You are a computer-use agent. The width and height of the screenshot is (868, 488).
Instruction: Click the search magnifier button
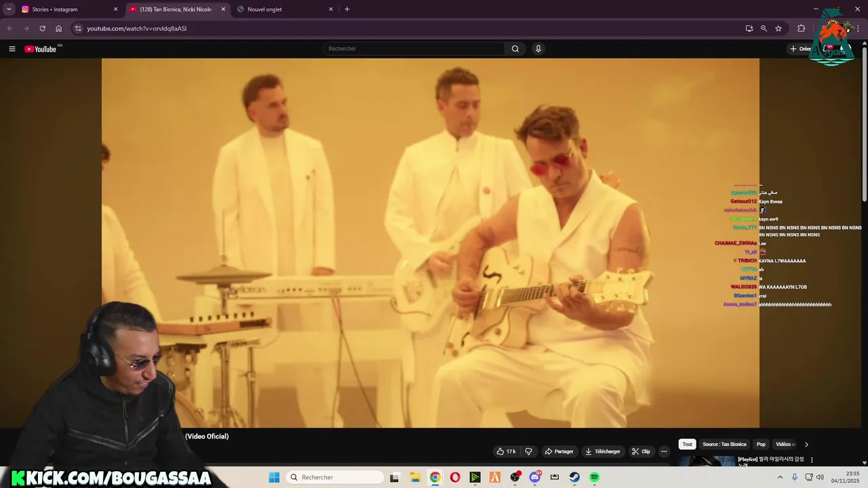pos(515,49)
